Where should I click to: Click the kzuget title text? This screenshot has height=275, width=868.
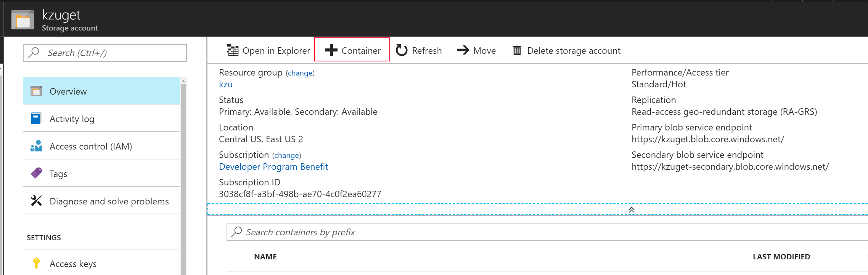pyautogui.click(x=61, y=15)
